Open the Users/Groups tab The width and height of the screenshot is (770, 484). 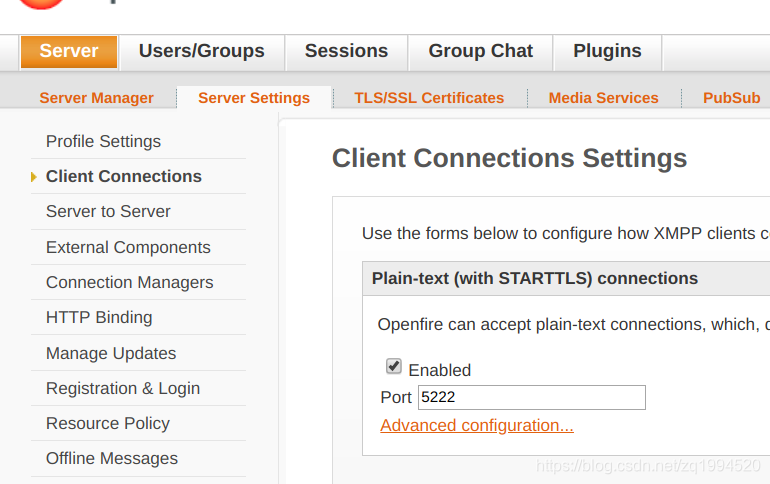pos(201,52)
